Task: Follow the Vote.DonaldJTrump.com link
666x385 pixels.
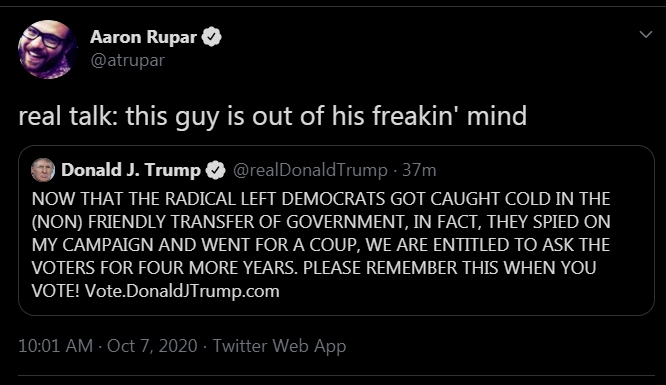Action: (182, 292)
